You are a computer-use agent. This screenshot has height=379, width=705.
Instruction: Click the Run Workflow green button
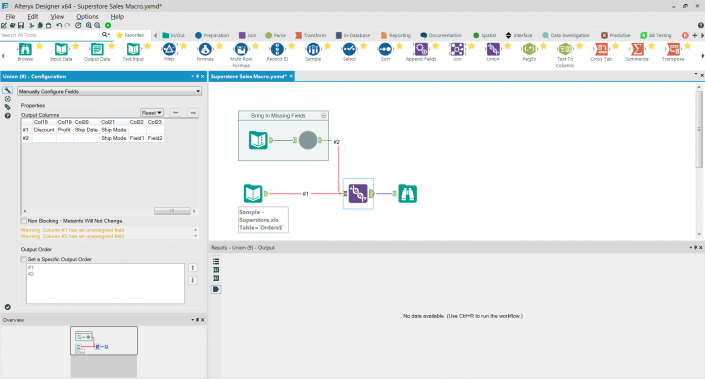[x=108, y=26]
